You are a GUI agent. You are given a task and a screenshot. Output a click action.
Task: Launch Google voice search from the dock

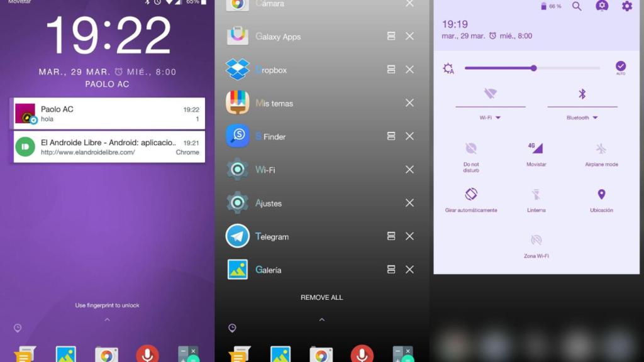point(148,354)
